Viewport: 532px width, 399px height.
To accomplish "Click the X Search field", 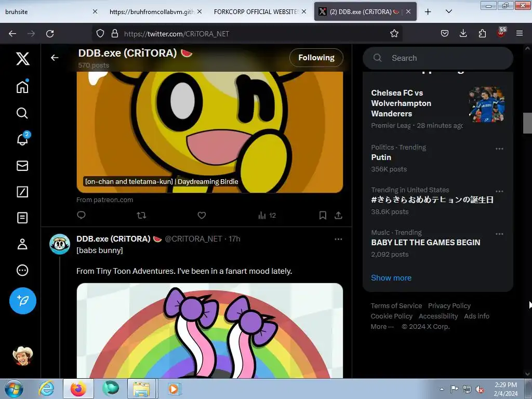I will point(437,58).
